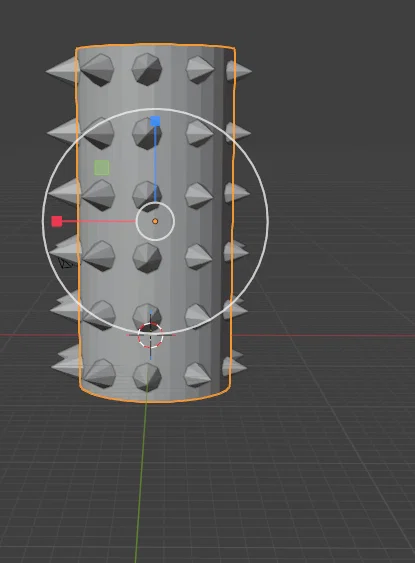The image size is (415, 563).
Task: Grab the blue Z-axis gizmo handle
Action: [155, 121]
